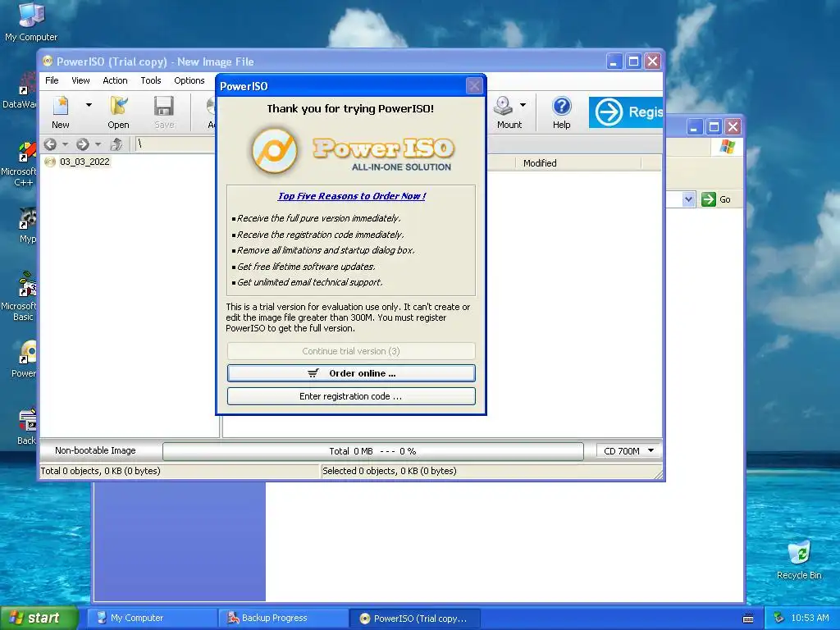Screen dimensions: 840x630
Task: Open the DataWatch desktop shortcut
Action: tap(21, 90)
